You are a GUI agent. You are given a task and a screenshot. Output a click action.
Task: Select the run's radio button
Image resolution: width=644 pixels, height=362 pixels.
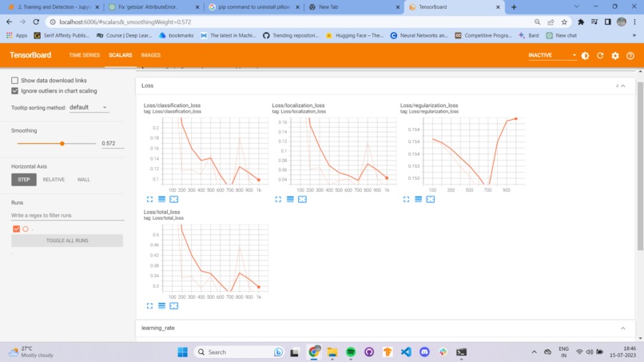coord(26,229)
